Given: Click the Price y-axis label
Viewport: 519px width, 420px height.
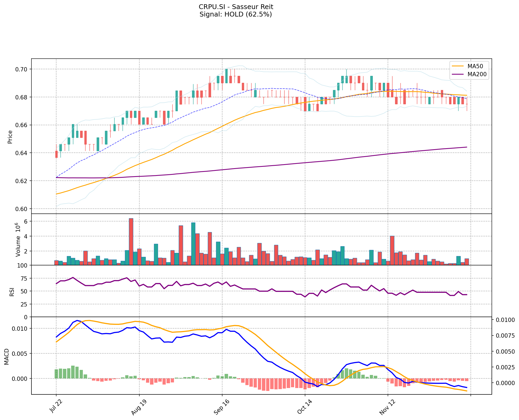Looking at the screenshot, I should click(x=10, y=137).
